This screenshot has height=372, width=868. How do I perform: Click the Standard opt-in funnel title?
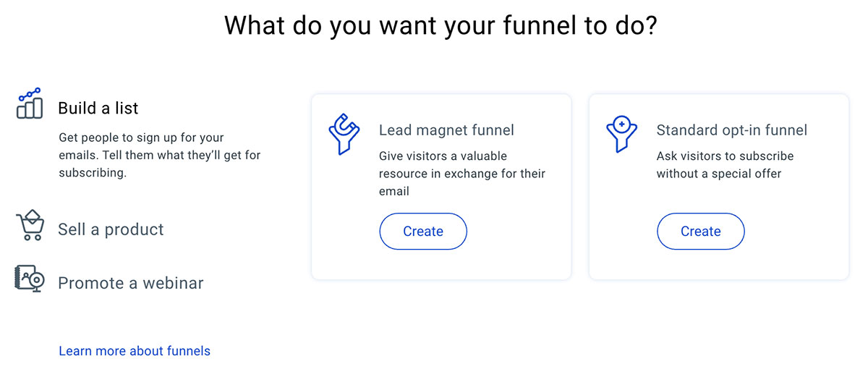[732, 130]
